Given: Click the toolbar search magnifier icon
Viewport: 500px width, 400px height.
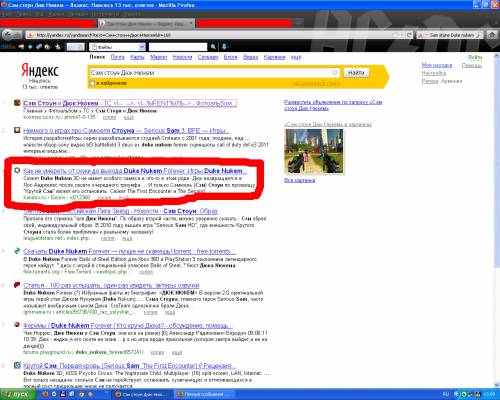Looking at the screenshot, I should point(213,47).
